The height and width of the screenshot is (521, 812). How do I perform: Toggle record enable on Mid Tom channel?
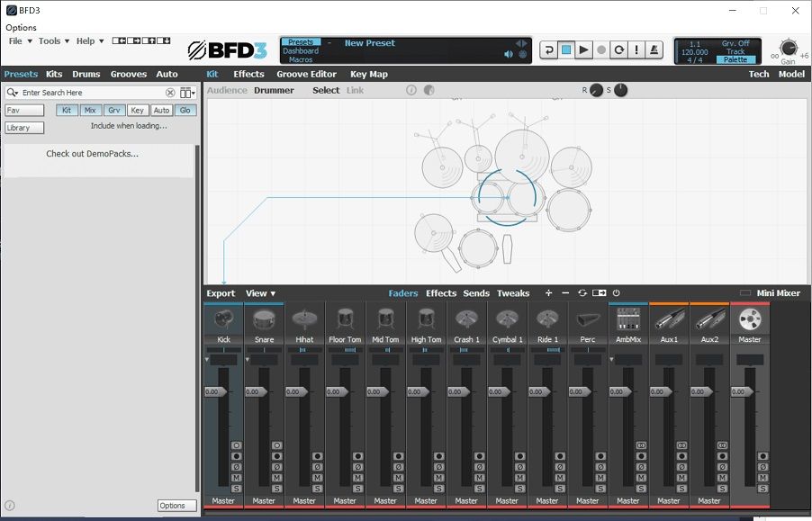[398, 456]
